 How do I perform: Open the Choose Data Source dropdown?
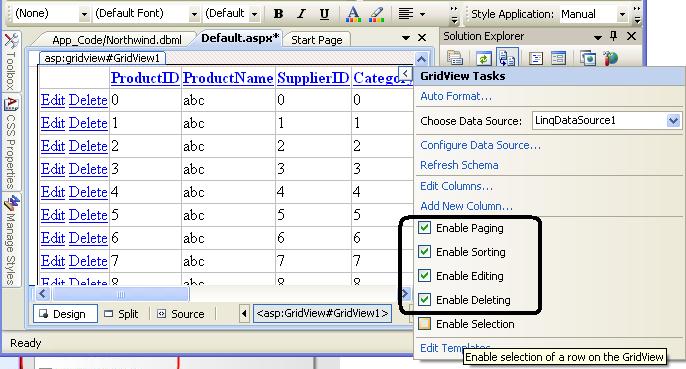coord(673,120)
